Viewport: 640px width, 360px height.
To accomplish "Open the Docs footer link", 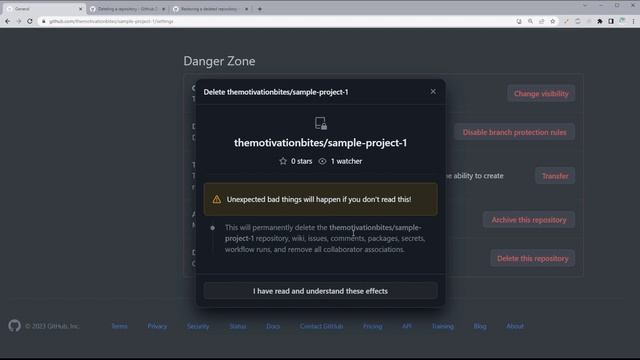I will pos(273,326).
